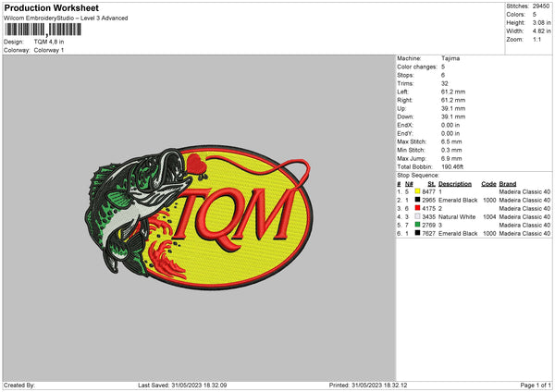555x392 pixels.
Task: Click the Max Jump value 6.9 mm
Action: click(x=451, y=158)
